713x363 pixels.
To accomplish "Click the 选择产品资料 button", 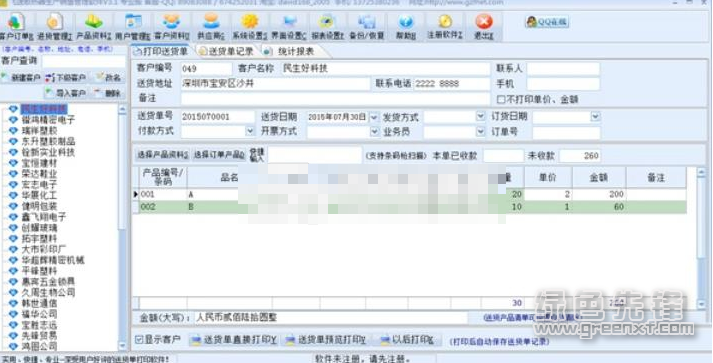I will point(162,155).
